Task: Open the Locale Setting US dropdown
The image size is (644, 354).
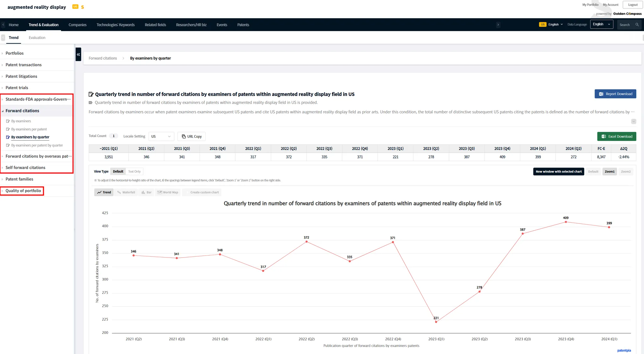Action: (161, 136)
